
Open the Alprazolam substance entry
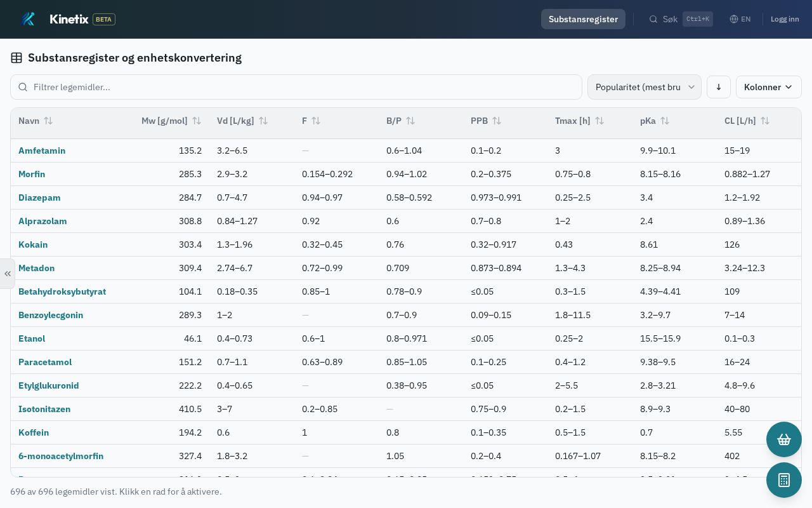(43, 221)
